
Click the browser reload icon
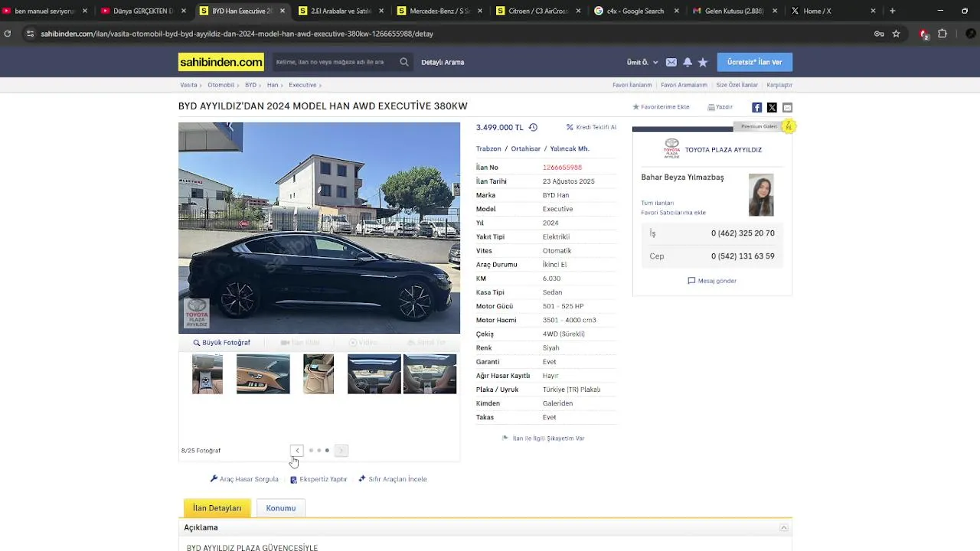click(x=8, y=34)
